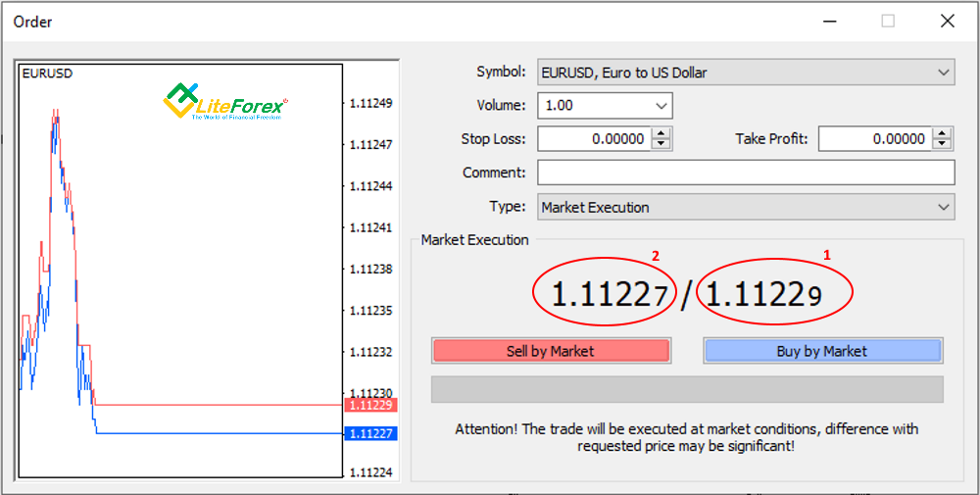Click the bid price 1.11227 in Market Execution

(x=610, y=294)
